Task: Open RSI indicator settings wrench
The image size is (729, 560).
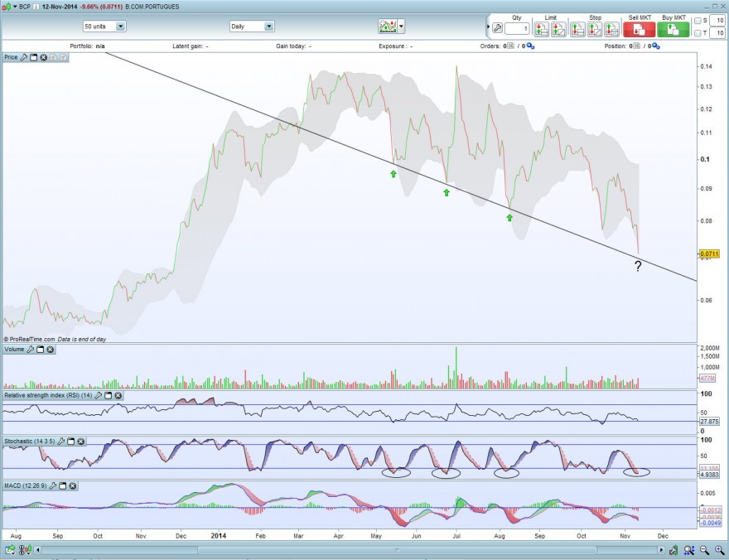Action: pos(98,395)
